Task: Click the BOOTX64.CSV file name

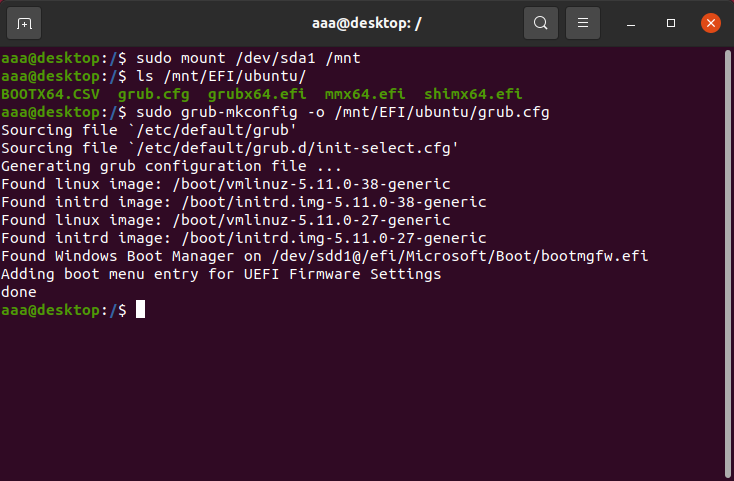Action: (51, 94)
